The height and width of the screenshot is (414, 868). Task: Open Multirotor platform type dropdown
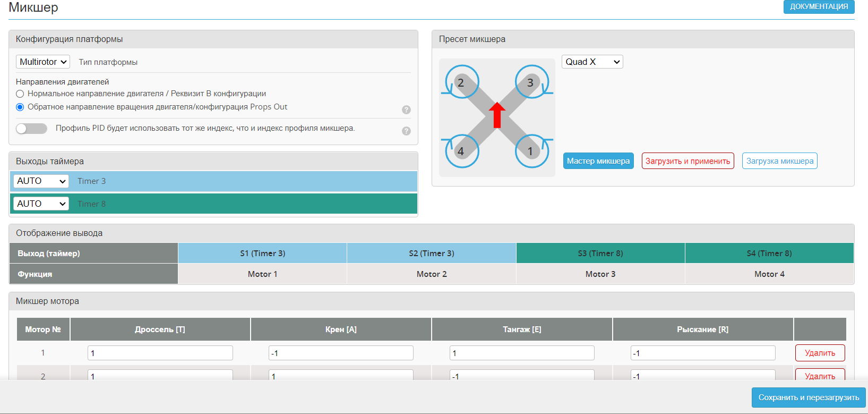(x=43, y=62)
